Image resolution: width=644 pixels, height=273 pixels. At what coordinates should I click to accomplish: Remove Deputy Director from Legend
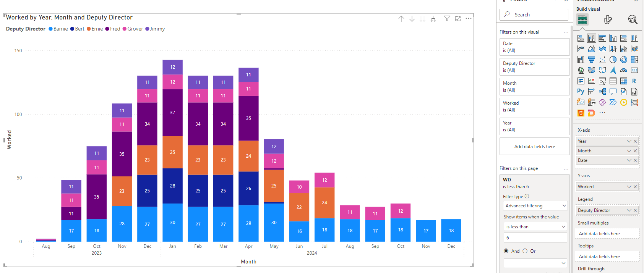click(635, 210)
